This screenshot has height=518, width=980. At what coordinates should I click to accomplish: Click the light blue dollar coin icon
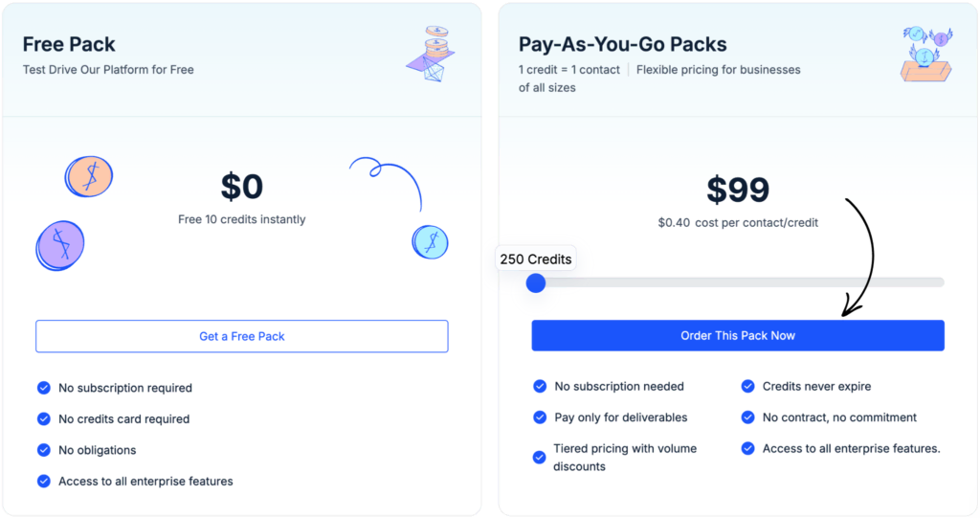[430, 241]
